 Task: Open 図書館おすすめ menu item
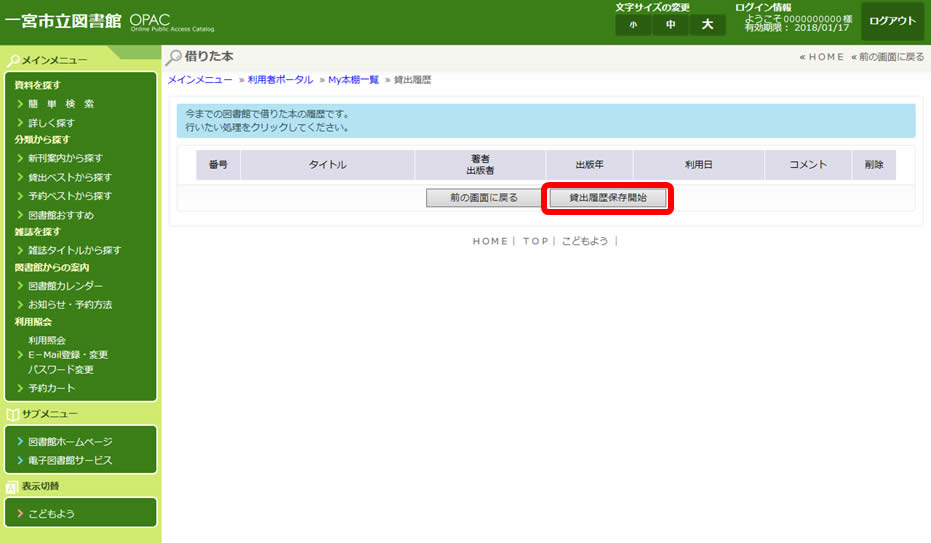pyautogui.click(x=61, y=215)
